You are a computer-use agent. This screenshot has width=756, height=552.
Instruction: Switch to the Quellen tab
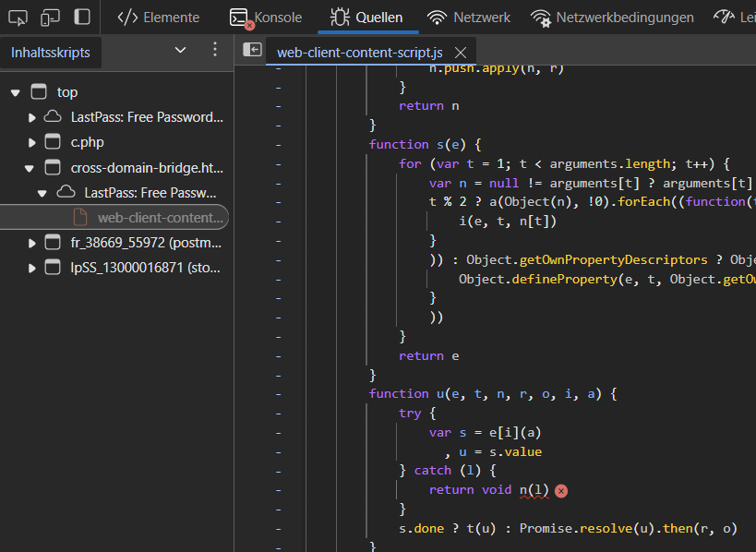coord(366,18)
